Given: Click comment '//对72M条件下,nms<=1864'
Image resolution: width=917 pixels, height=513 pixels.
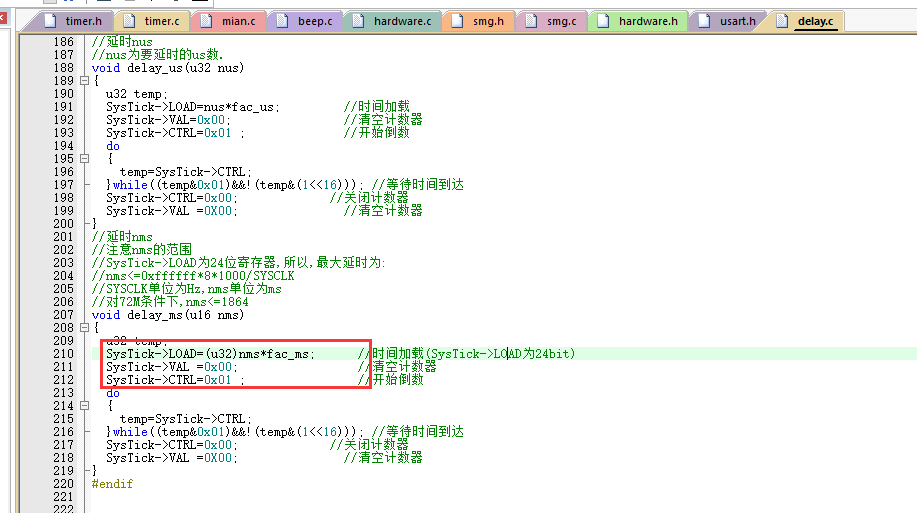Looking at the screenshot, I should pos(170,302).
